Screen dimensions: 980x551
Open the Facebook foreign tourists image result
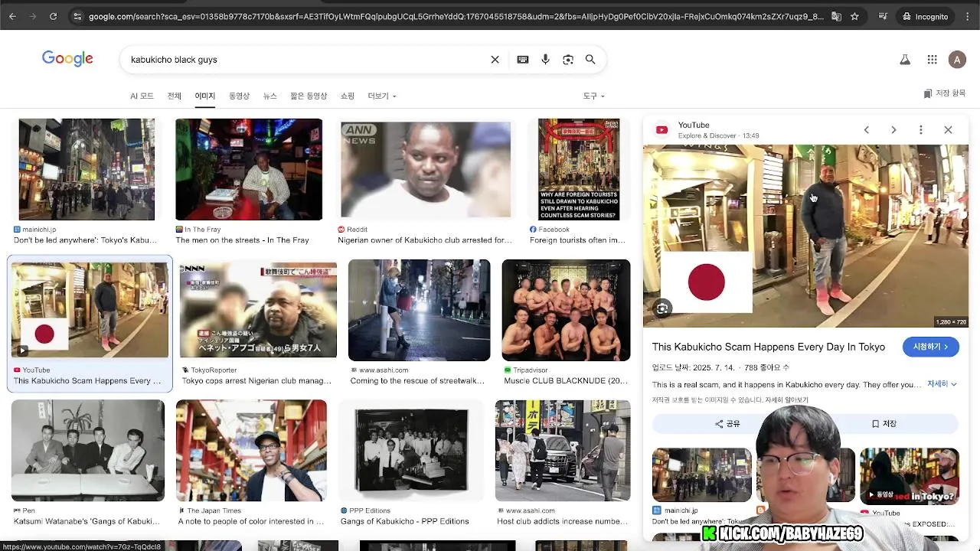[579, 169]
